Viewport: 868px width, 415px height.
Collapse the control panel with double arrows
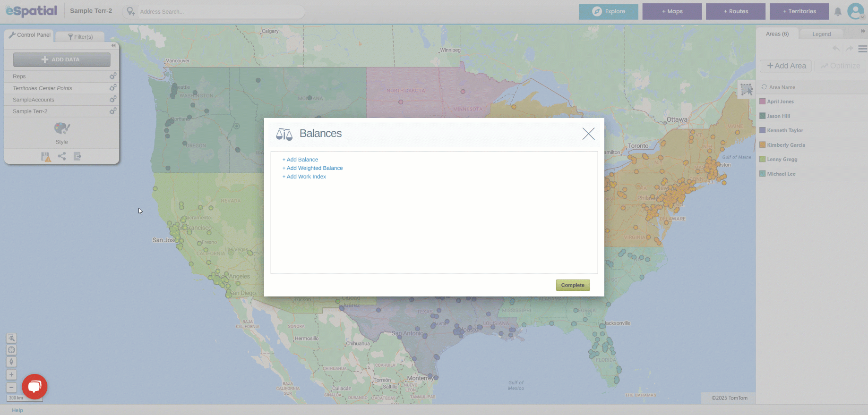(x=113, y=46)
